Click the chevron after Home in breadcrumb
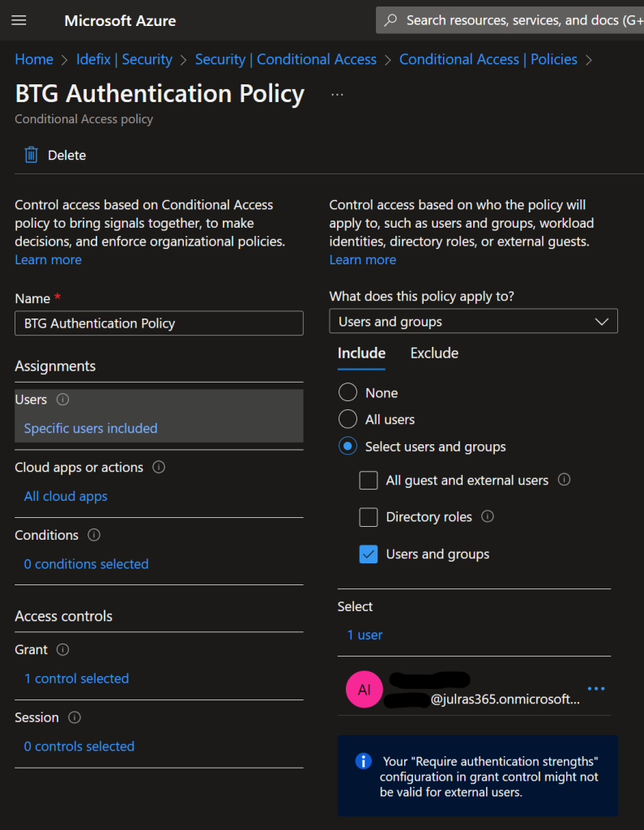644x830 pixels. (x=65, y=60)
